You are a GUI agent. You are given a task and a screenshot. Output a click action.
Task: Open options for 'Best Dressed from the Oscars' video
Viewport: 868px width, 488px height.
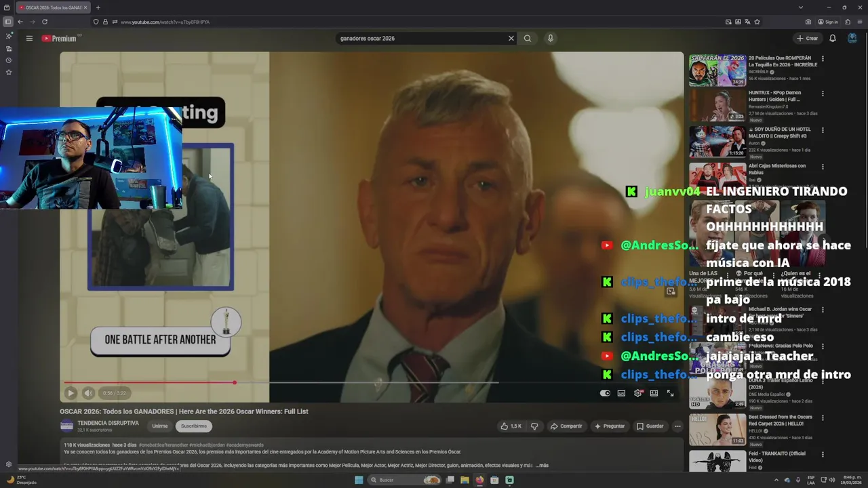click(x=823, y=418)
